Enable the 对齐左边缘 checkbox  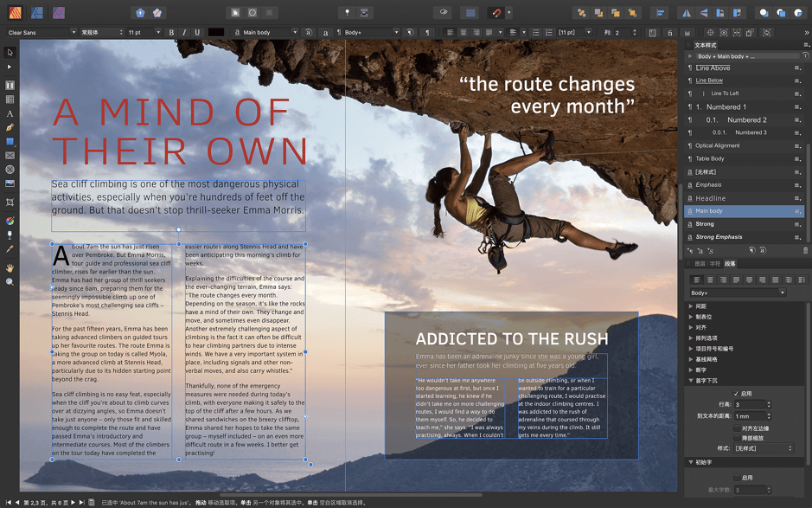point(738,428)
